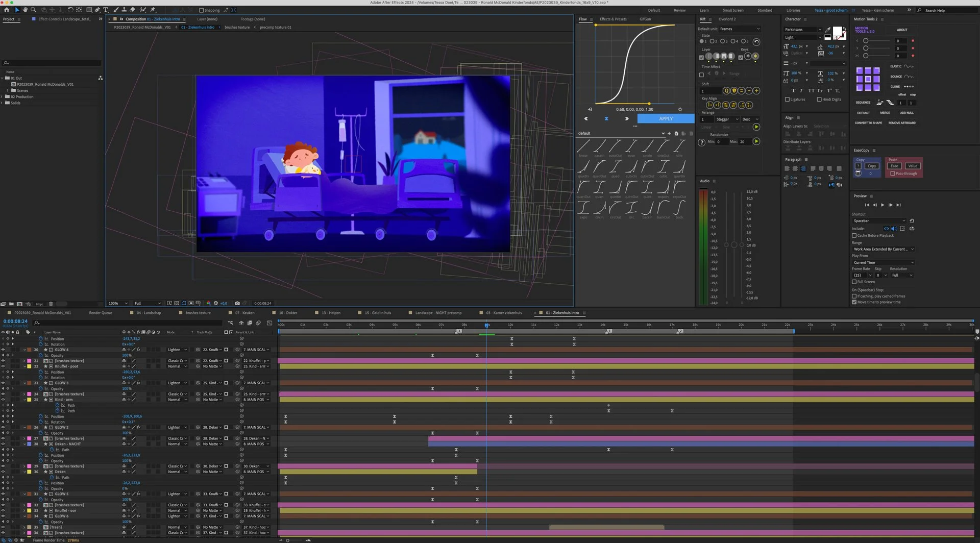Select the Type tool
Image resolution: width=980 pixels, height=543 pixels.
click(106, 10)
